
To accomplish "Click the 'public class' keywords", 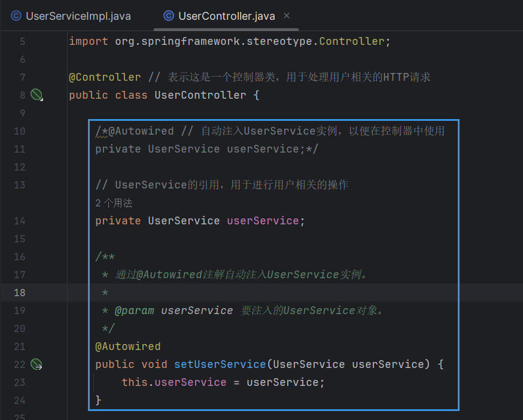I will pyautogui.click(x=108, y=95).
